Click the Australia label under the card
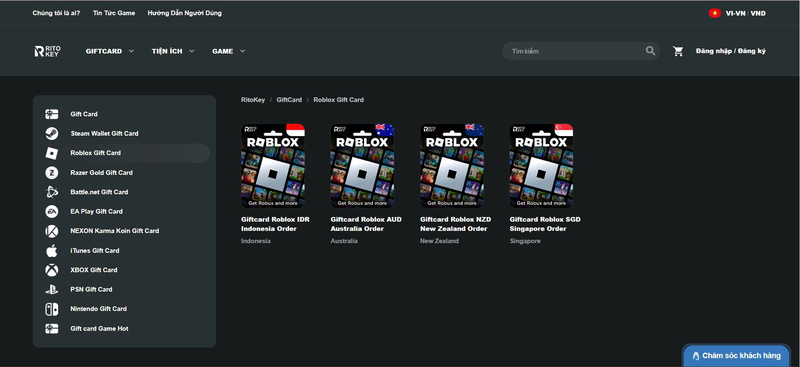800x367 pixels. coord(344,241)
